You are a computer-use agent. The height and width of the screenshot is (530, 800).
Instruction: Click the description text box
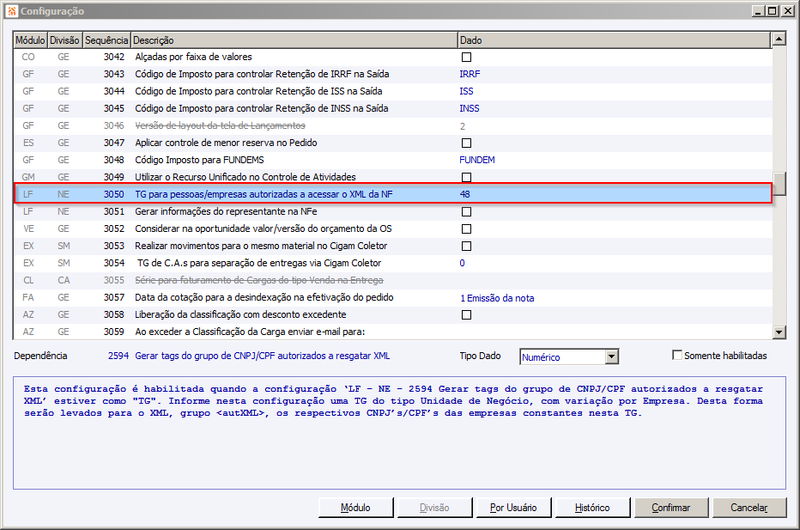tap(399, 433)
